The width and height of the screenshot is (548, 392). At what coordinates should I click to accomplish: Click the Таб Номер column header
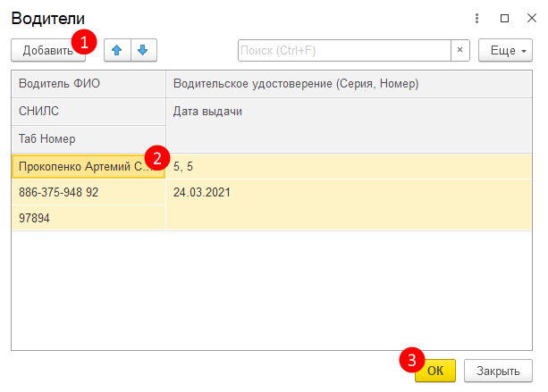point(89,139)
